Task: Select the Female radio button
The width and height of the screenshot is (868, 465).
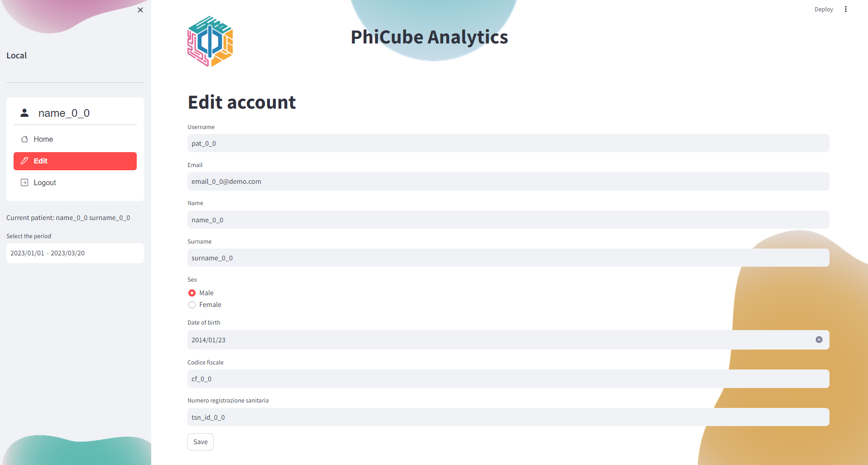Action: point(192,305)
